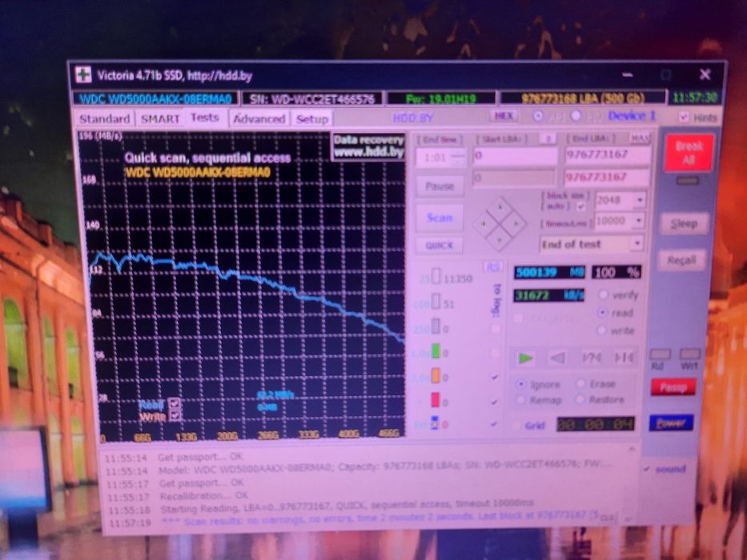
Task: Open the Data recovery www.hdd.by banner
Action: pos(368,146)
